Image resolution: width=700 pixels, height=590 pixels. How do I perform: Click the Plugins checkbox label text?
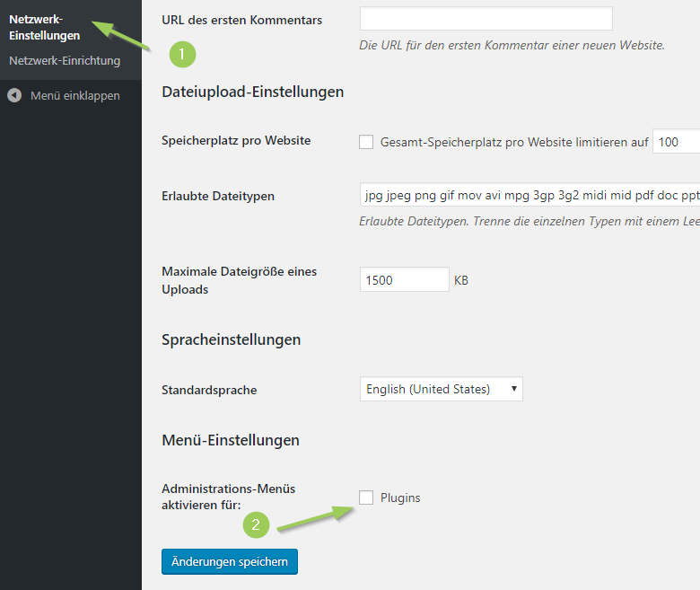(400, 498)
